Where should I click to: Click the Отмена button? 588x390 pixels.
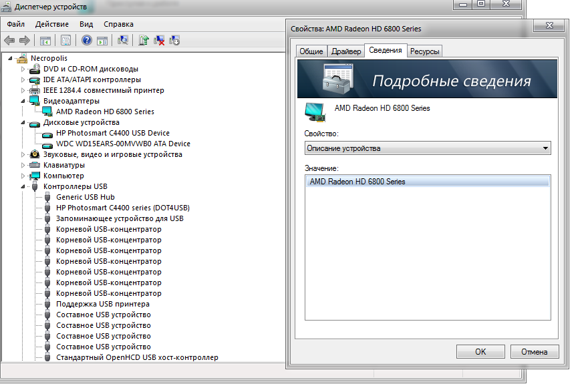click(535, 352)
